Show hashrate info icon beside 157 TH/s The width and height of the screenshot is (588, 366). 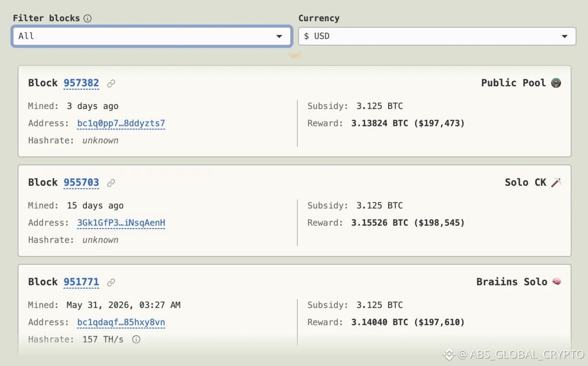[136, 339]
